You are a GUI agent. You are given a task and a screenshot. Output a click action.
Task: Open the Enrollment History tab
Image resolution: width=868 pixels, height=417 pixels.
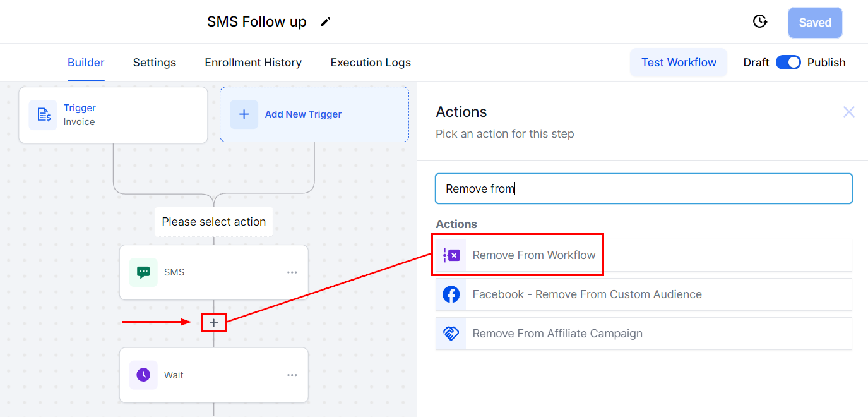[253, 63]
